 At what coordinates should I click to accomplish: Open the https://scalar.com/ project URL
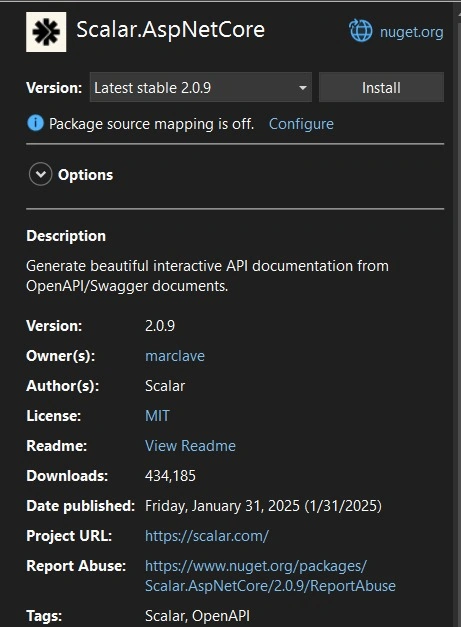tap(207, 536)
